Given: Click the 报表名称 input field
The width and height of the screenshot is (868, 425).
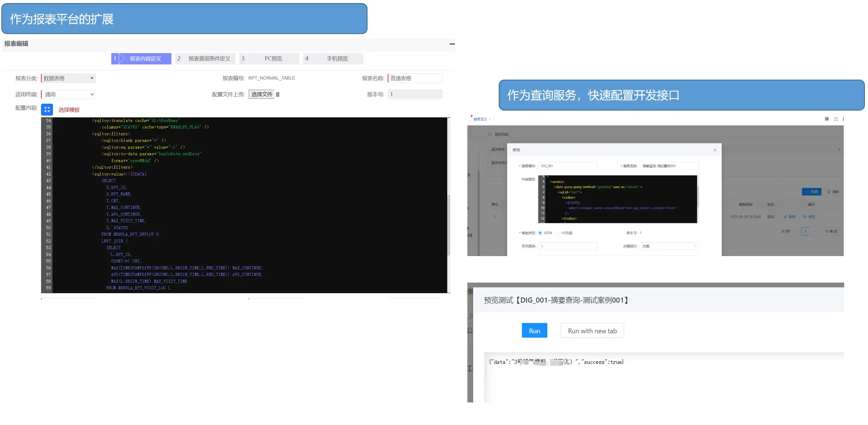Looking at the screenshot, I should (x=415, y=78).
